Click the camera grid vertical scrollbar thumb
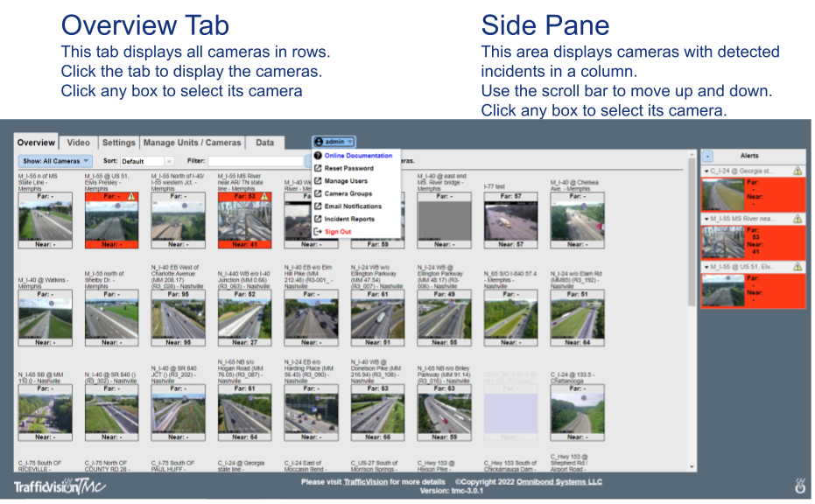The image size is (815, 504). click(x=692, y=232)
